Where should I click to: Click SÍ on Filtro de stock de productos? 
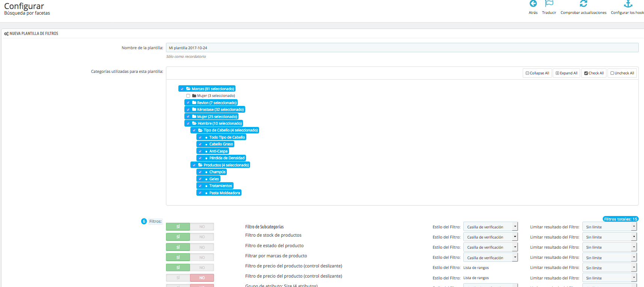[x=178, y=237]
